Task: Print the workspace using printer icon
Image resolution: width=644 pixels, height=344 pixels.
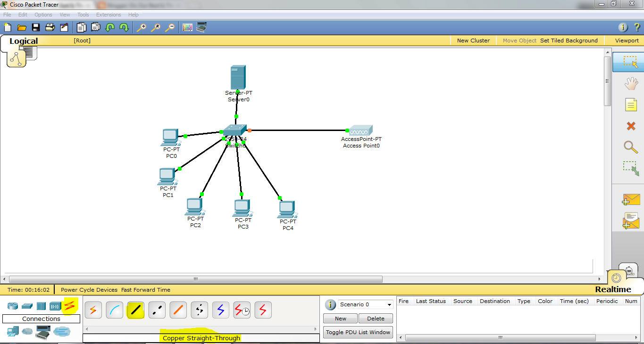Action: point(50,27)
